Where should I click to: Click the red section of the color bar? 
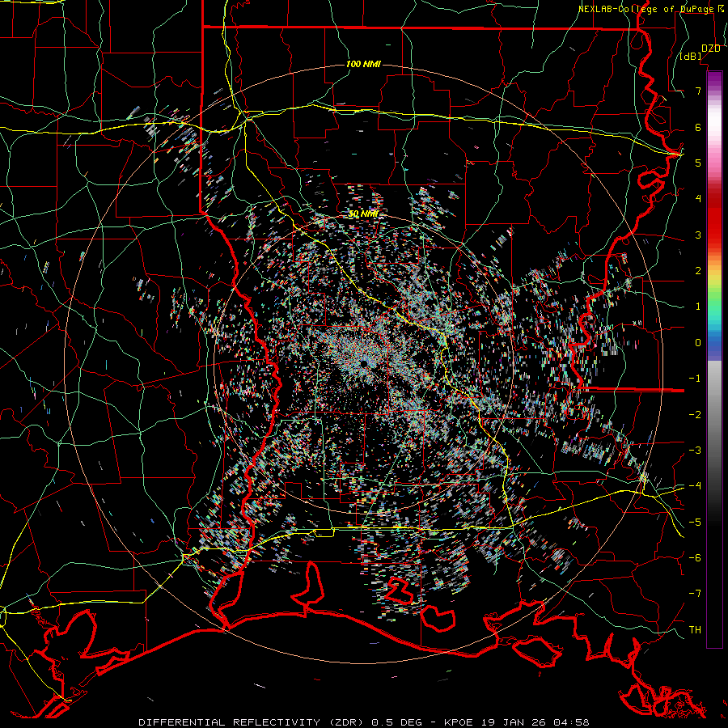click(714, 218)
